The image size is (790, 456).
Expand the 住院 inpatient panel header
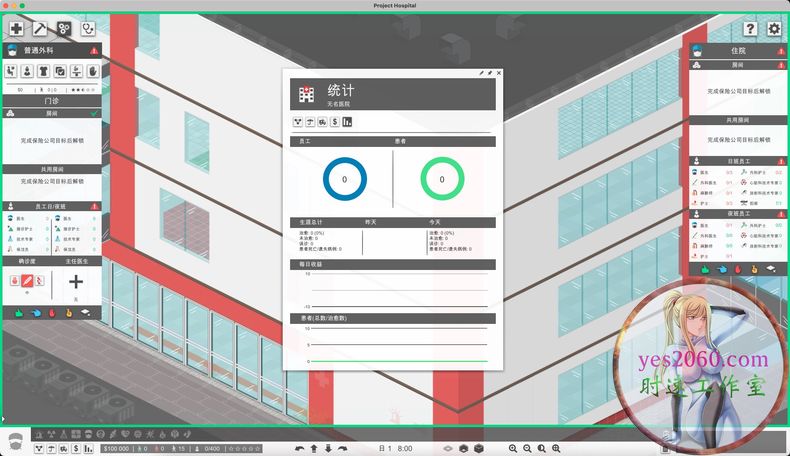(737, 50)
